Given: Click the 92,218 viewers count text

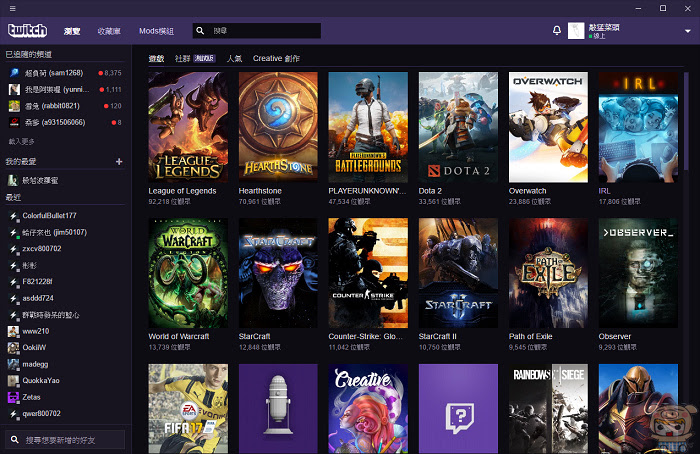Looking at the screenshot, I should click(170, 201).
